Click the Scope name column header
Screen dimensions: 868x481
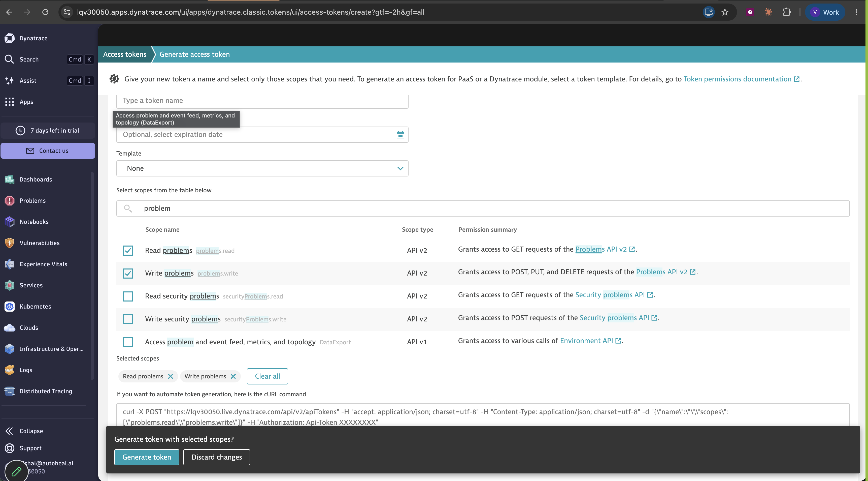[162, 230]
